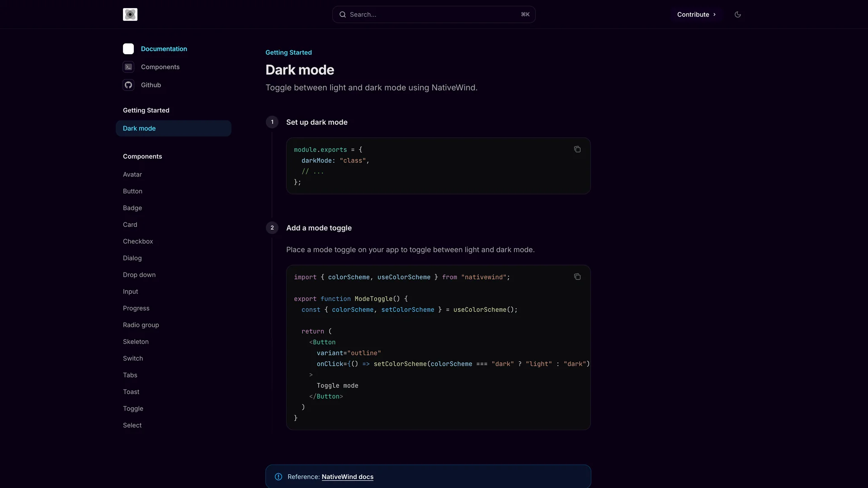Click the search magnifier icon

coord(344,14)
